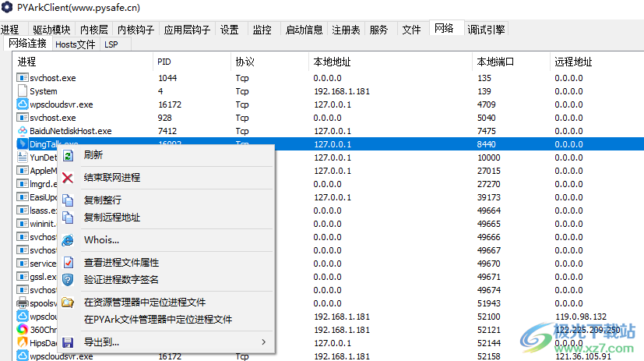
Task: Click the export floppy disk icon
Action: [68, 342]
